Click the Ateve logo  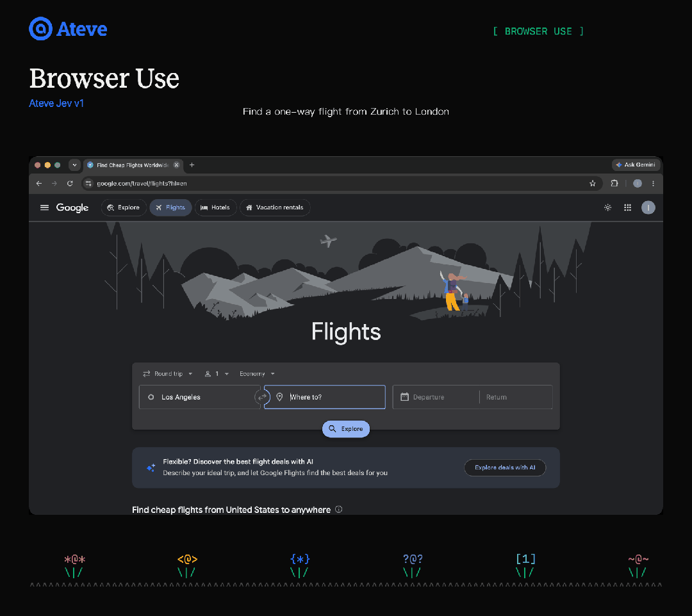coord(68,29)
